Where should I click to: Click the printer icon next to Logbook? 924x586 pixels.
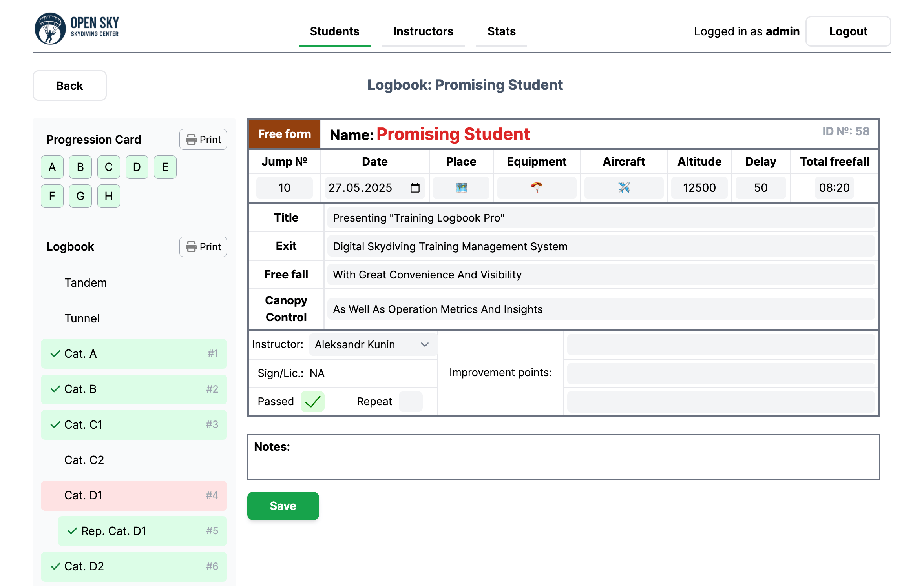[x=191, y=247]
